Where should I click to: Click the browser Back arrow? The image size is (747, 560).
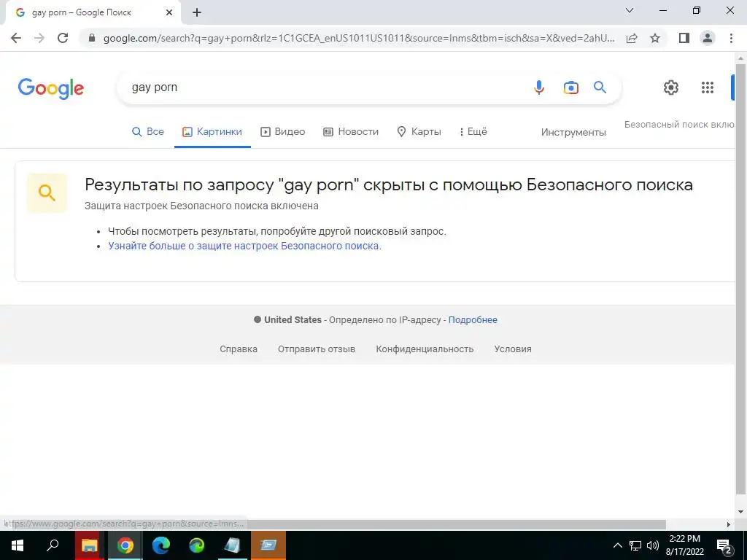coord(16,38)
